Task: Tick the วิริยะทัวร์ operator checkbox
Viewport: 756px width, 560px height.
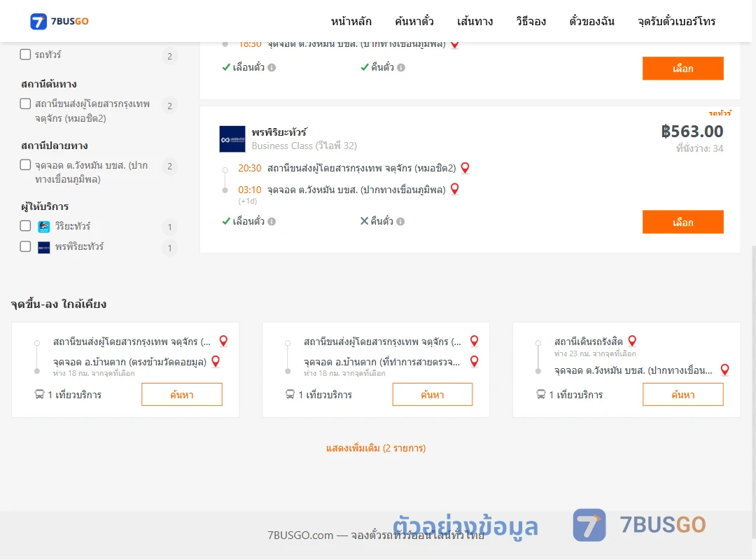Action: (x=26, y=225)
